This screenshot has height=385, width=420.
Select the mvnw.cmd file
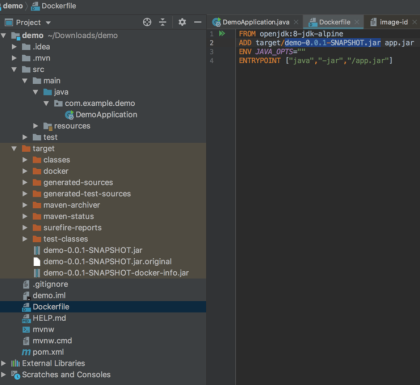coord(52,341)
